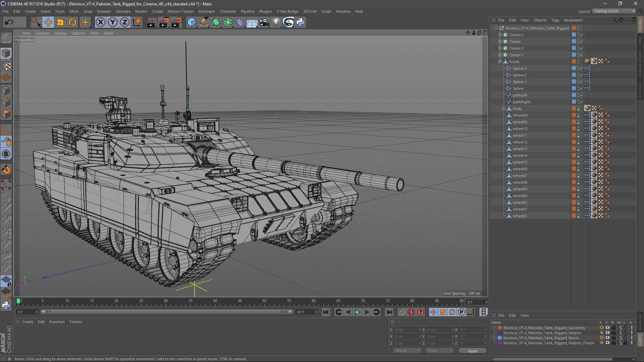Select the Live Selection tool icon
The height and width of the screenshot is (362, 644).
coord(35,22)
